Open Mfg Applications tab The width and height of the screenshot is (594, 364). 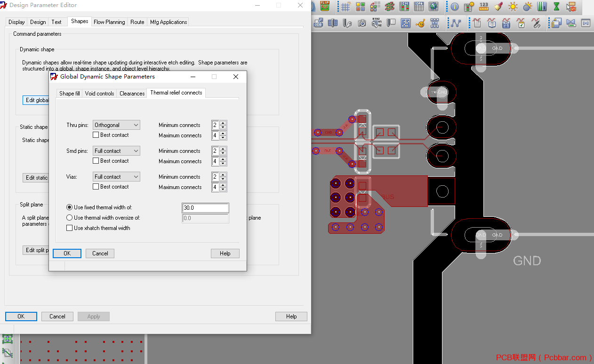169,22
